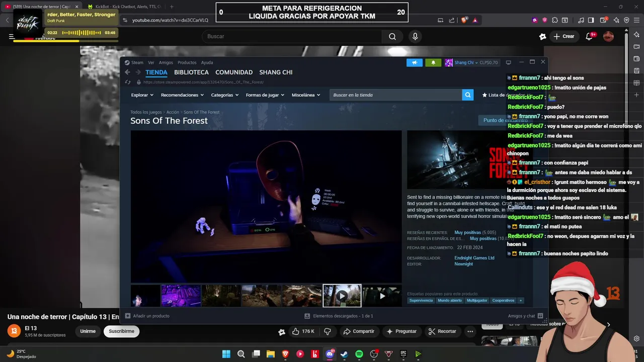Open Ver menu in Steam
644x362 pixels.
coord(151,62)
